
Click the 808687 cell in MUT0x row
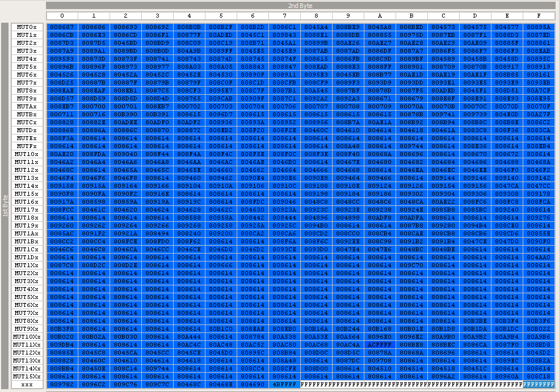click(62, 27)
